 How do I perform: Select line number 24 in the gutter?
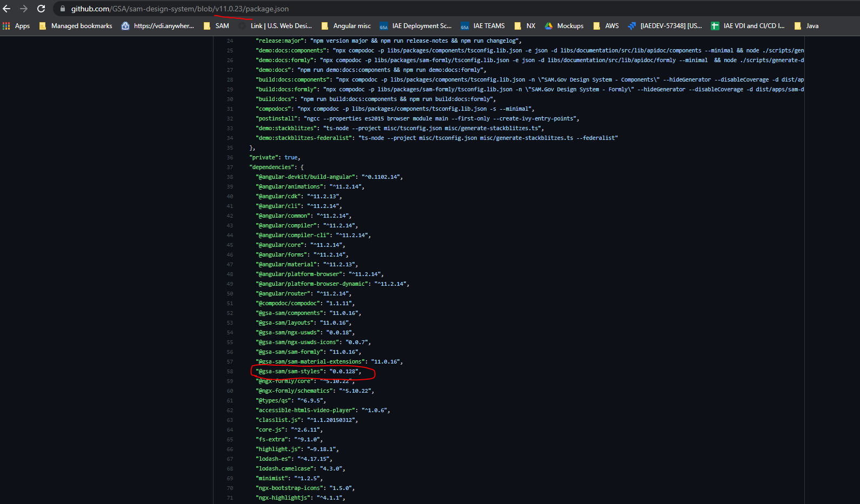[x=230, y=41]
